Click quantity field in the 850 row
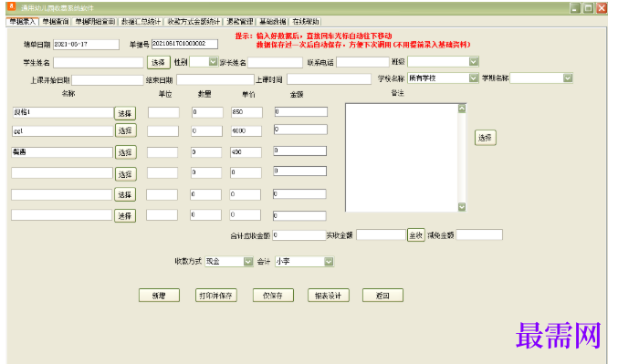 tap(207, 112)
